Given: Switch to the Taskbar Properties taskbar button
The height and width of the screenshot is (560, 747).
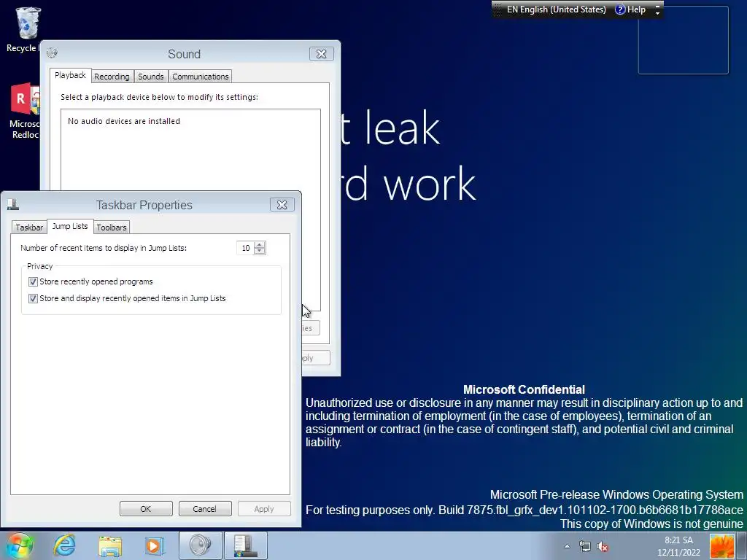Looking at the screenshot, I should coord(246,545).
